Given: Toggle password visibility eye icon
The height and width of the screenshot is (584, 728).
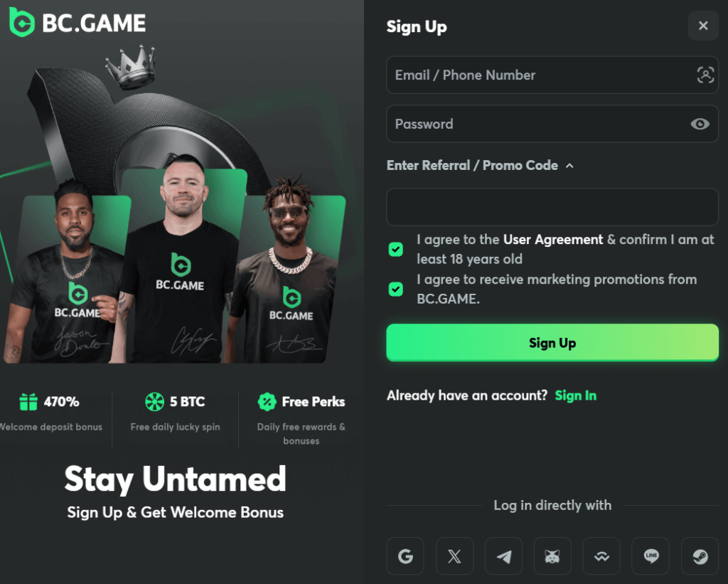Looking at the screenshot, I should tap(700, 124).
